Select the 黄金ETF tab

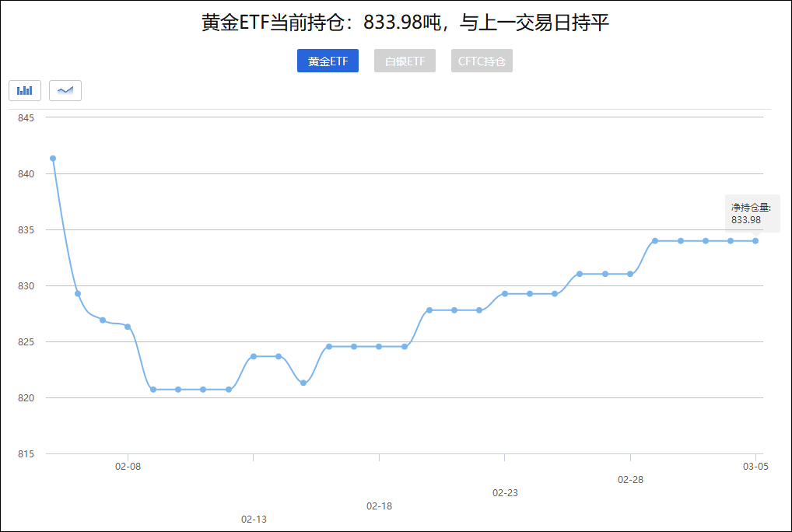[328, 61]
